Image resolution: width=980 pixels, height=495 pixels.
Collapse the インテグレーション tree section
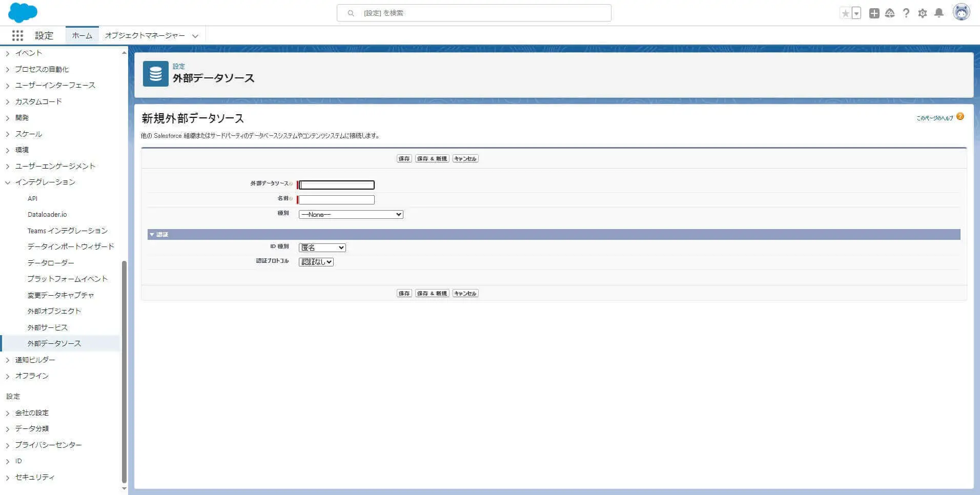tap(7, 182)
